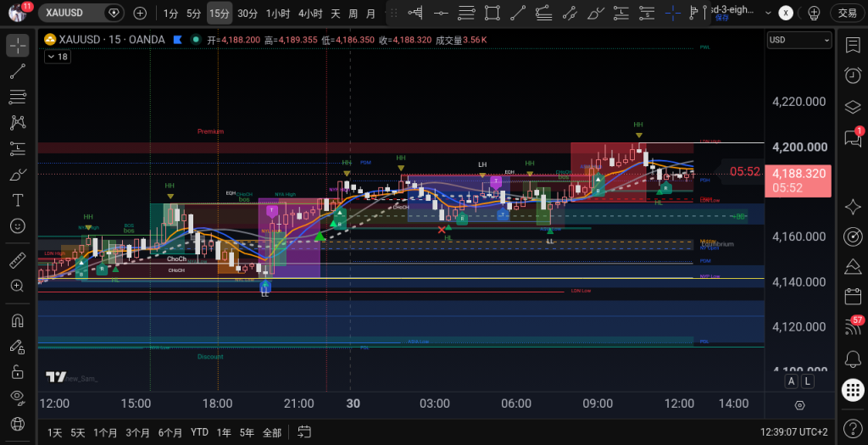Screen dimensions: 868x445
Task: Click the XAUUSD symbol search box
Action: point(80,13)
